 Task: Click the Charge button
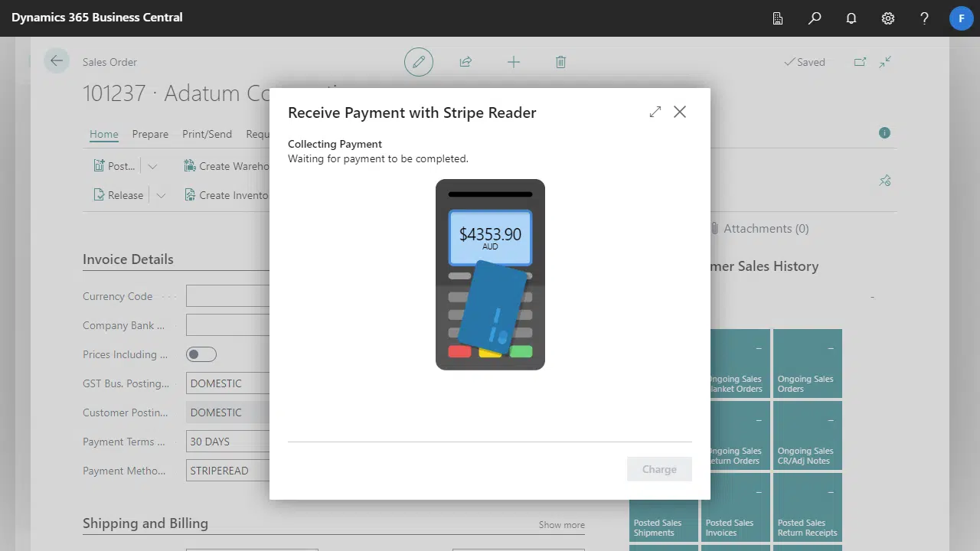click(659, 469)
